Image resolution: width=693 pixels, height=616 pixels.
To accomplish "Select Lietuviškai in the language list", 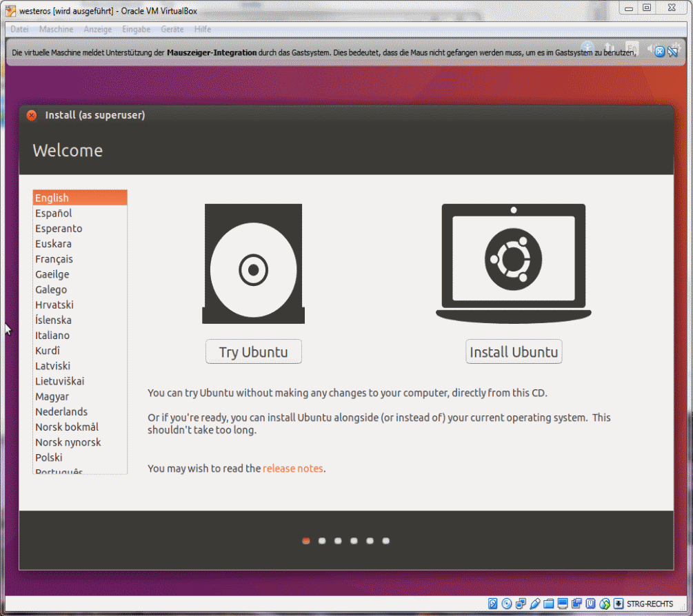I will click(x=80, y=381).
